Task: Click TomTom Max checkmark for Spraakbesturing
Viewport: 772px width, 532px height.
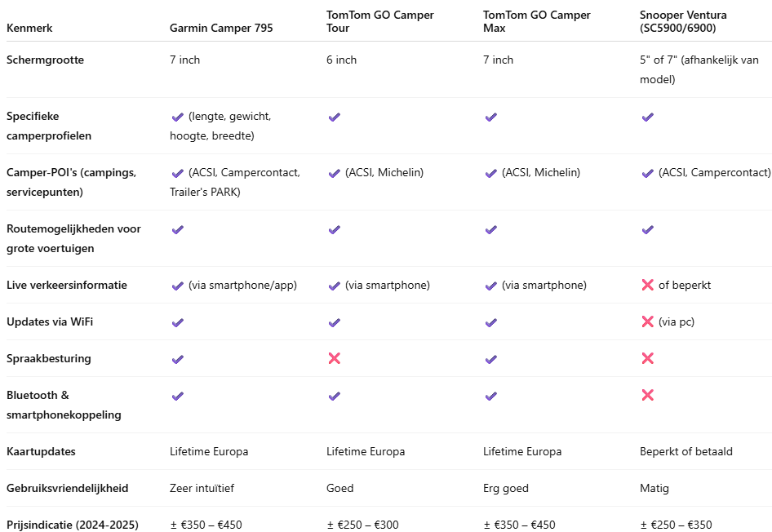Action: [x=491, y=359]
